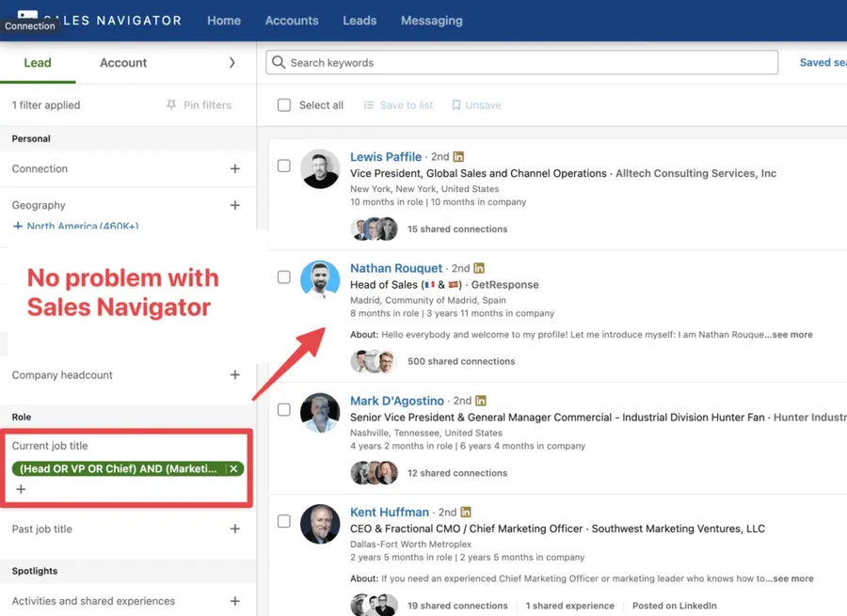Click the search magnifying glass icon
Screen dimensions: 847x616
(280, 62)
